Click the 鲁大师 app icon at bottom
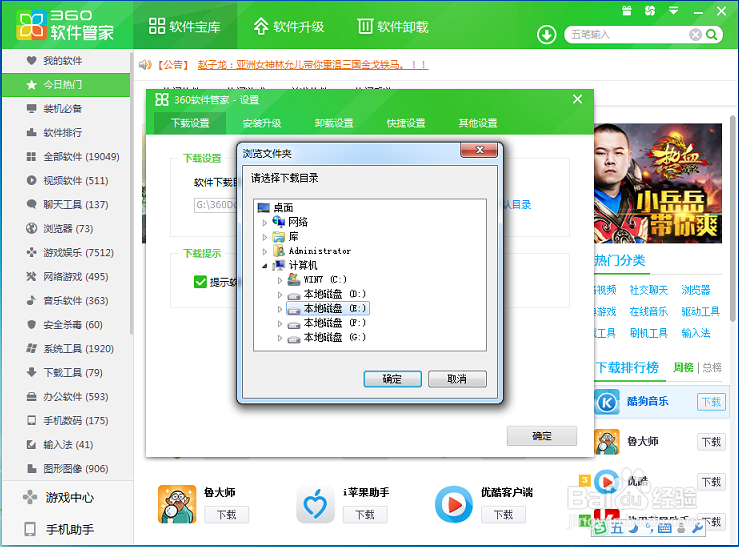This screenshot has width=739, height=547. pos(177,504)
